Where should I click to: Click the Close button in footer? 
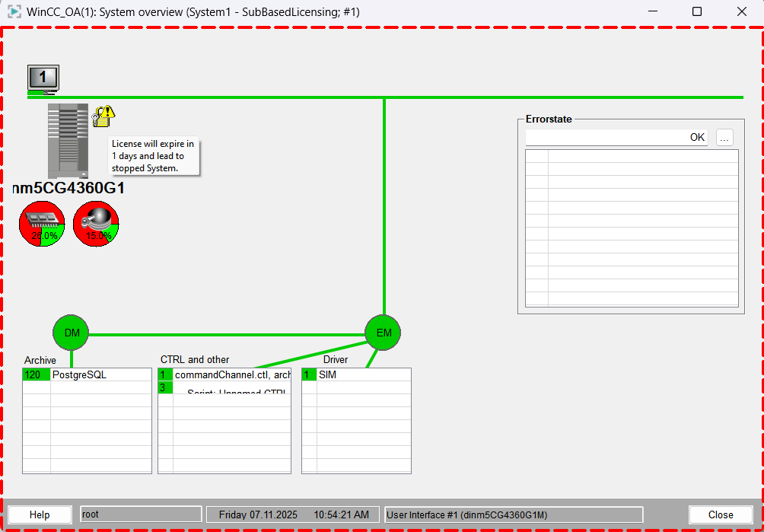721,514
